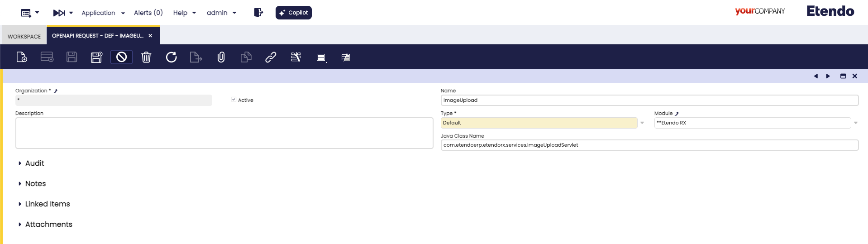Click the Module field showing Etendo RX

point(753,123)
